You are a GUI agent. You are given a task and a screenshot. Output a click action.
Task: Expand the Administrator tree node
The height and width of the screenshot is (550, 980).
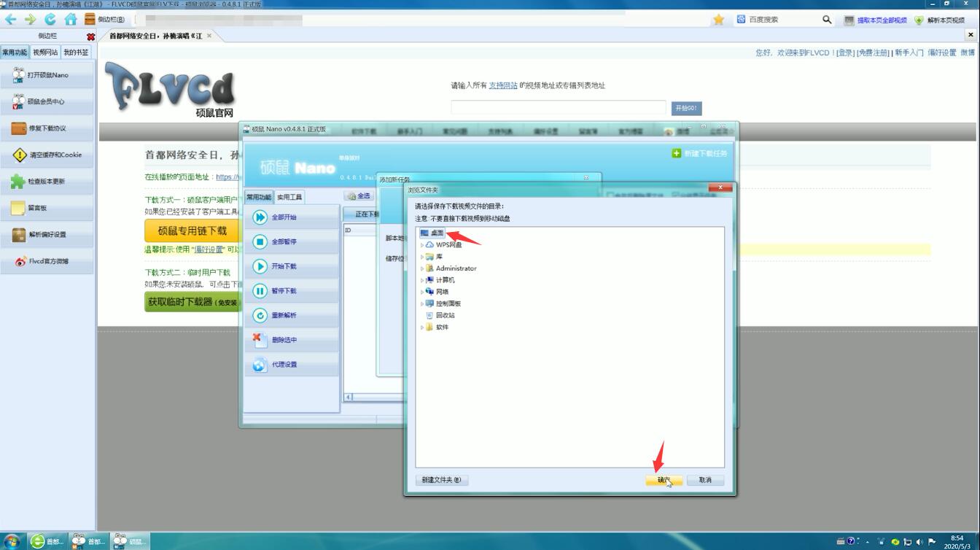coord(422,268)
